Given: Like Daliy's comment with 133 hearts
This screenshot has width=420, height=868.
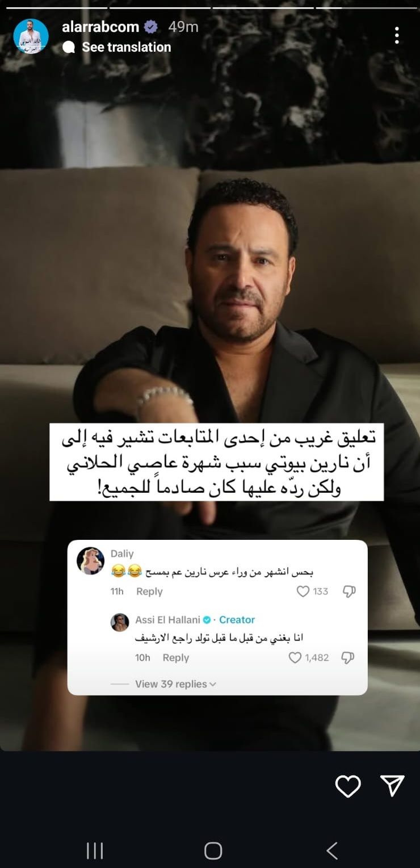Looking at the screenshot, I should click(x=304, y=592).
